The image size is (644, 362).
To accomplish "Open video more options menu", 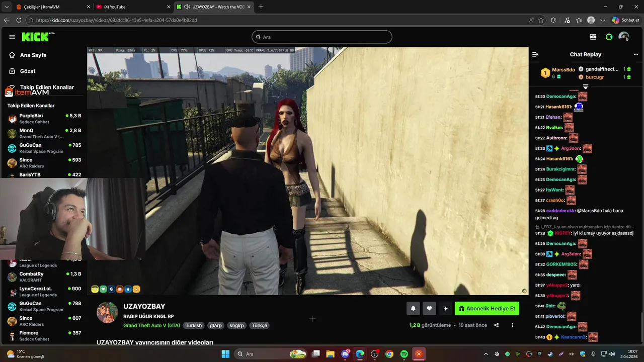I will (x=512, y=325).
